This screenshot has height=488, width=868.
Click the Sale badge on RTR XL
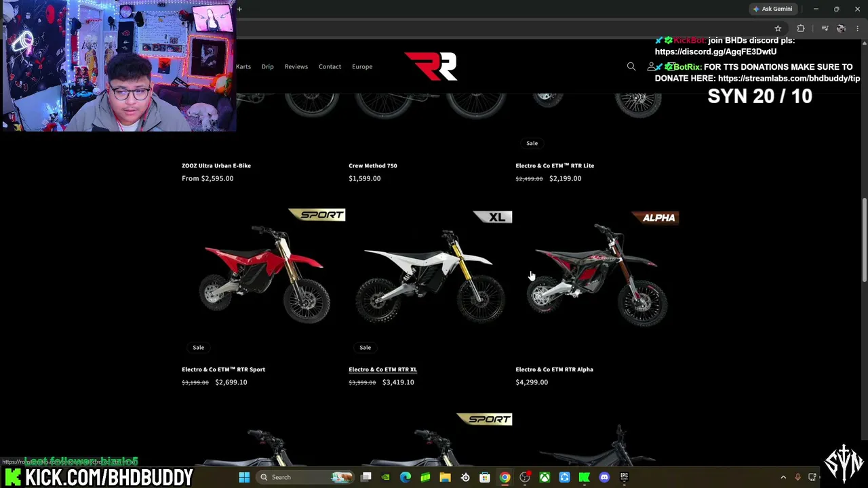click(x=365, y=347)
